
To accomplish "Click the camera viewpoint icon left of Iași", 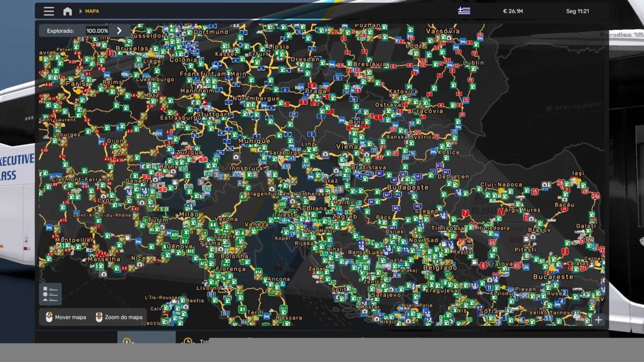I will click(546, 184).
